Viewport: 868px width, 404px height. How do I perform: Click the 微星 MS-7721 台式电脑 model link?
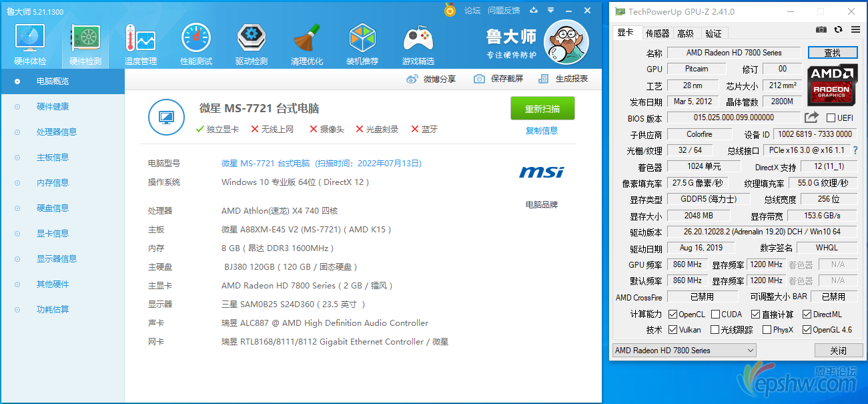coord(266,164)
